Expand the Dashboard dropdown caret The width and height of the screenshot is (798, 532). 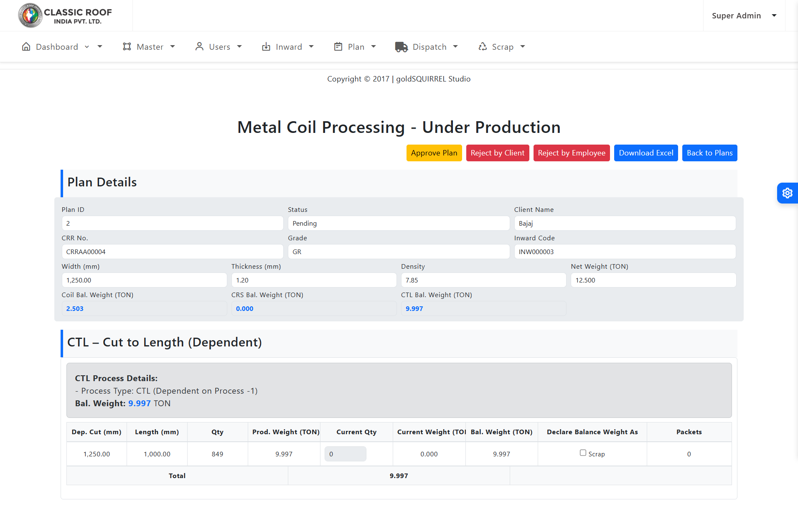click(x=100, y=46)
